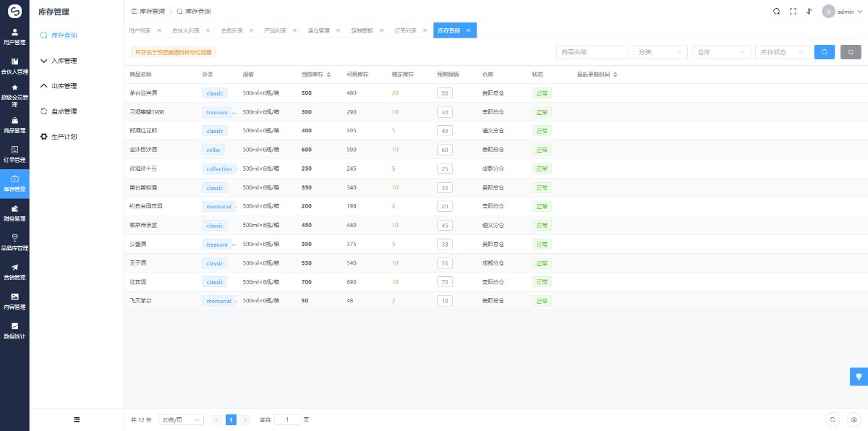Click the 正常 status tag in 王子酒 row
The image size is (868, 431).
pos(541,263)
